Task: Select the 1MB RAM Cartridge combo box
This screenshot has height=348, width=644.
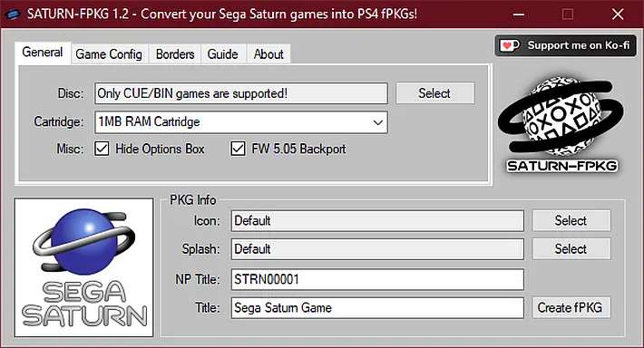Action: tap(241, 122)
